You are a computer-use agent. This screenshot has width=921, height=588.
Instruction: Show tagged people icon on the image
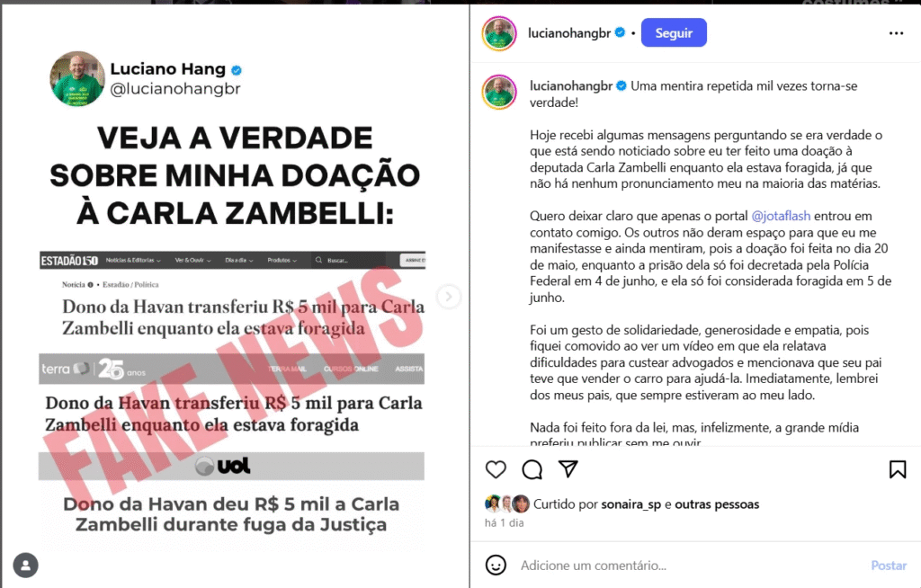tap(26, 566)
